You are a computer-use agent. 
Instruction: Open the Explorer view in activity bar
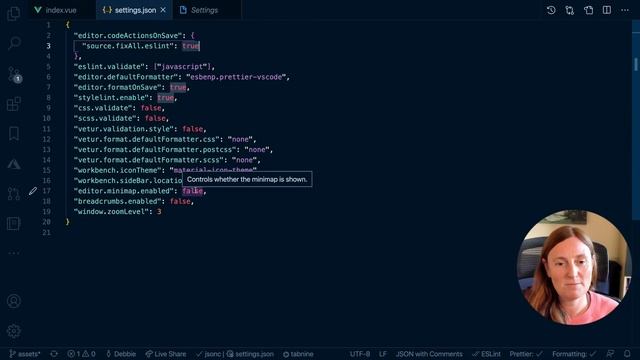tap(13, 13)
